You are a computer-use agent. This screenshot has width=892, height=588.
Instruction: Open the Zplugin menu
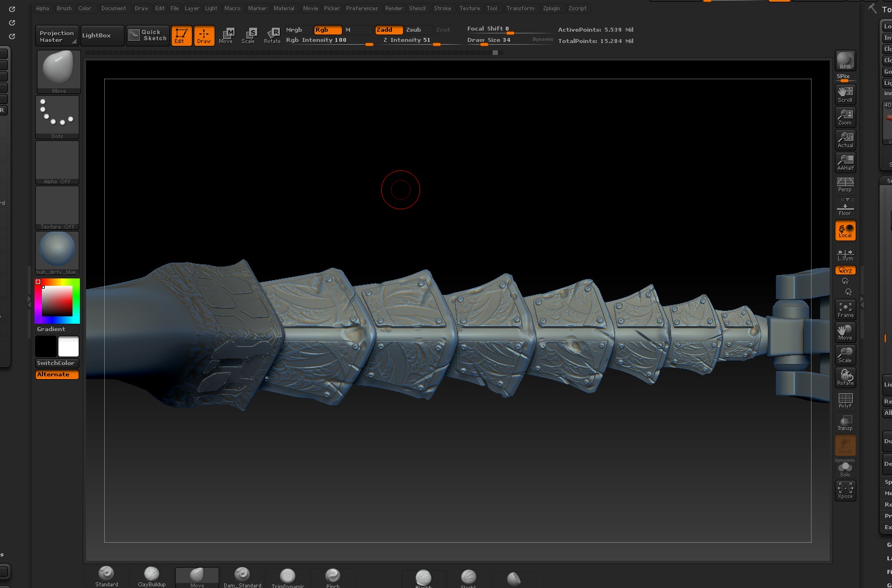click(551, 8)
